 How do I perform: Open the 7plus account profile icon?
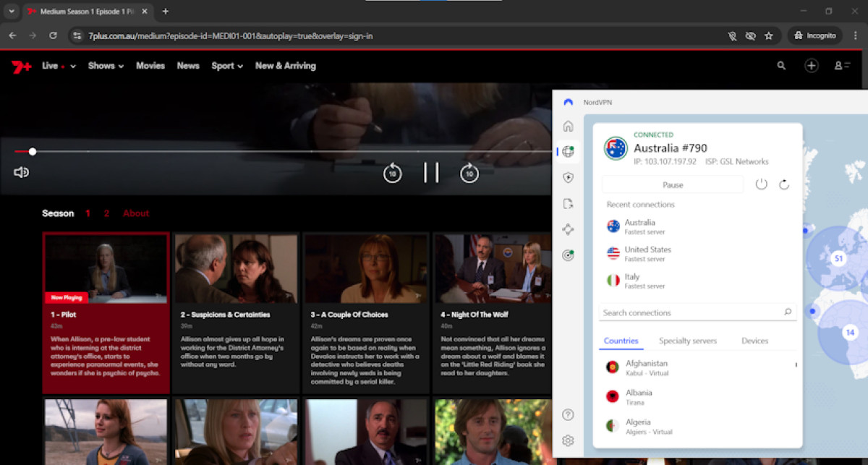842,66
